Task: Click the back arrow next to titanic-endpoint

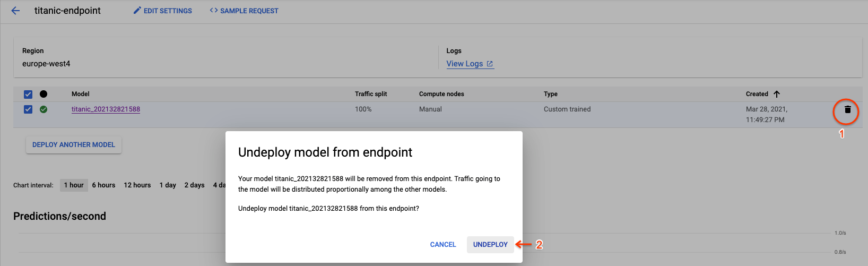Action: point(15,11)
